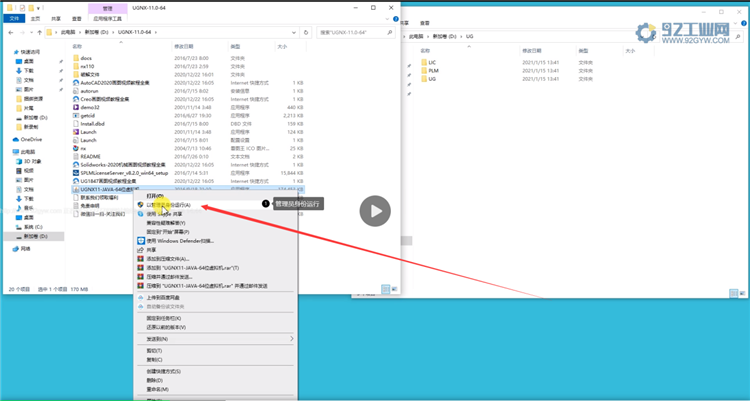Click the Solidworks-2020 shortcut icon
This screenshot has height=401, width=750.
pos(76,165)
